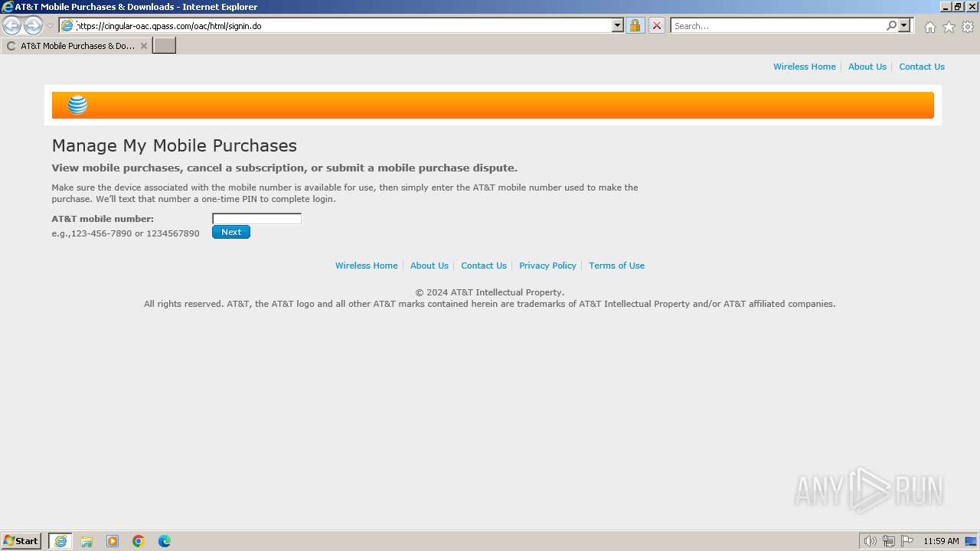Minimize the Internet Explorer window
This screenshot has height=551, width=980.
(946, 6)
